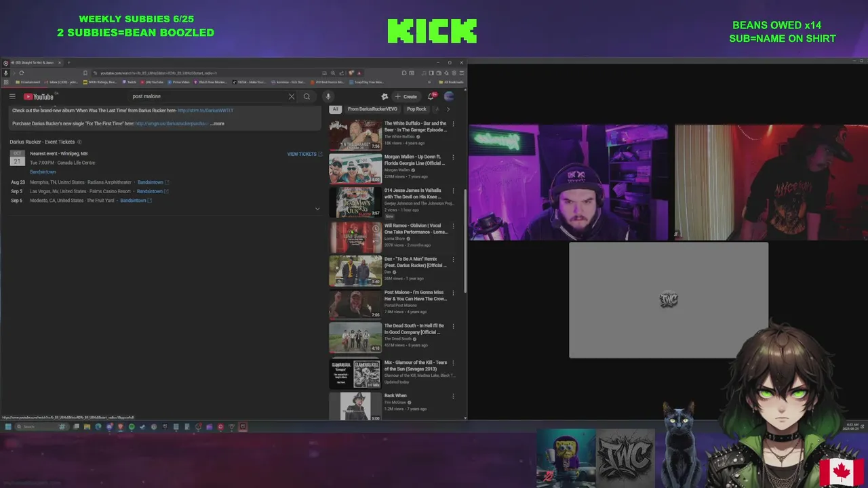Open the Glamour of the Kill mix thumbnail
The width and height of the screenshot is (868, 488).
(355, 373)
